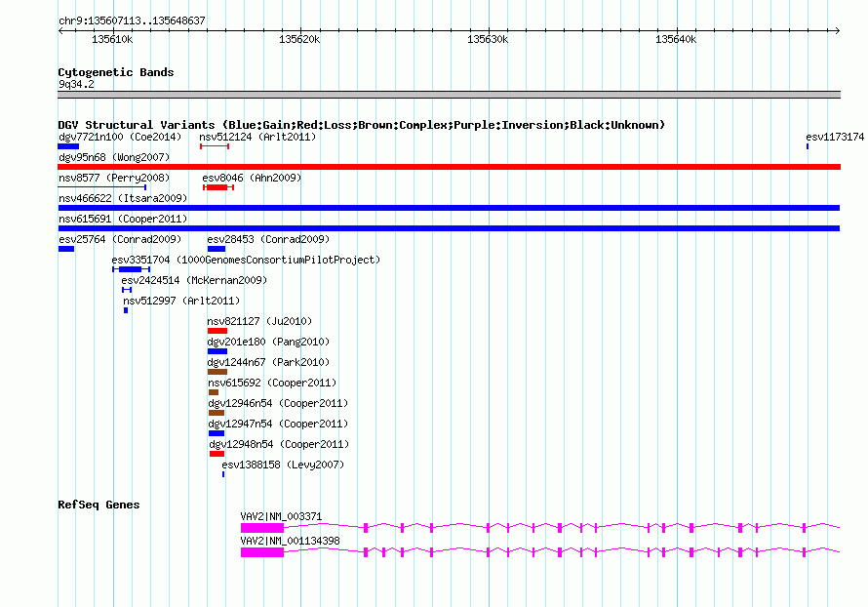
Task: Open the esv25764 (Conrad2009) label
Action: [x=120, y=239]
